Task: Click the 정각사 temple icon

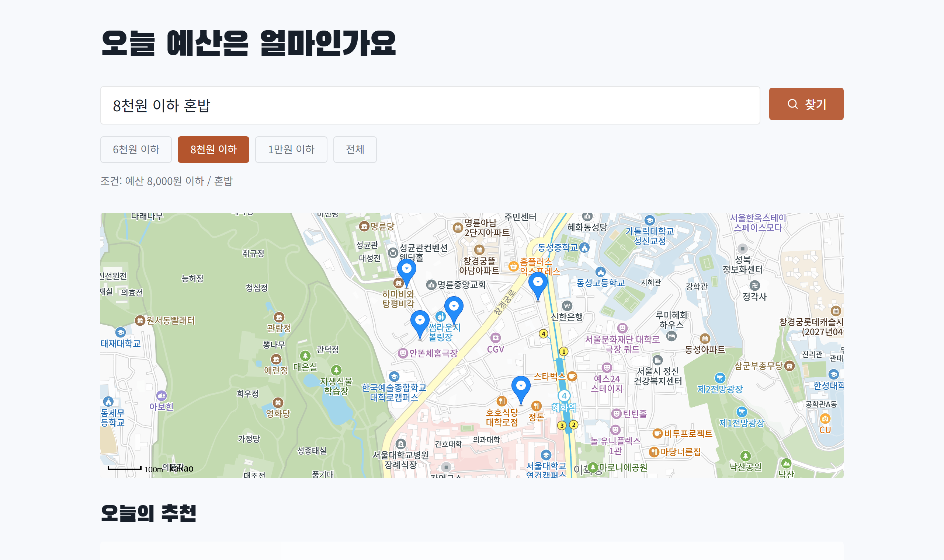Action: pos(754,285)
